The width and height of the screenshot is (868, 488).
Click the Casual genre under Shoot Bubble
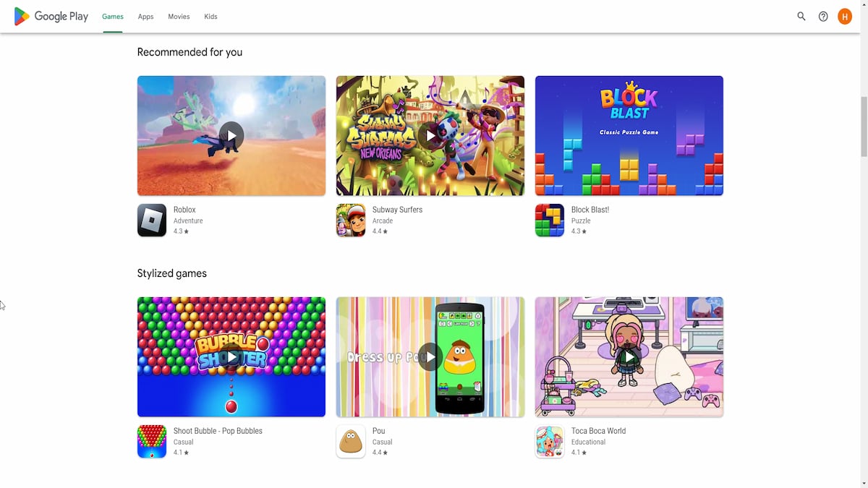(183, 442)
